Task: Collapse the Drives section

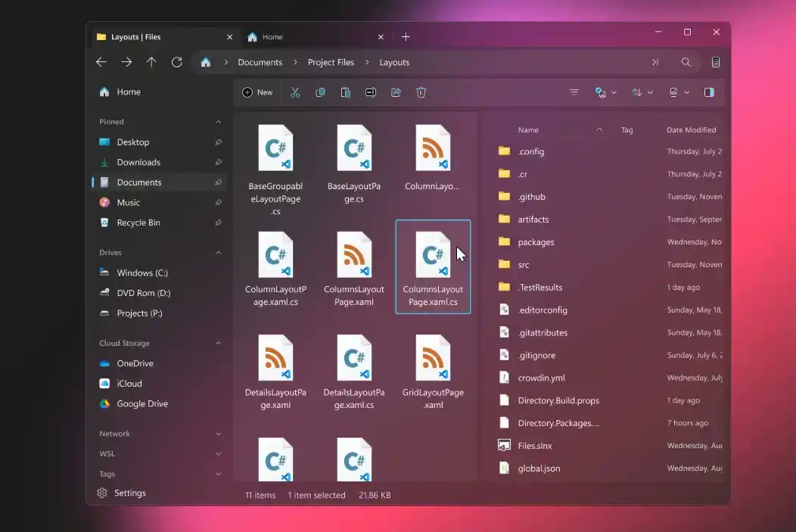Action: click(x=218, y=253)
